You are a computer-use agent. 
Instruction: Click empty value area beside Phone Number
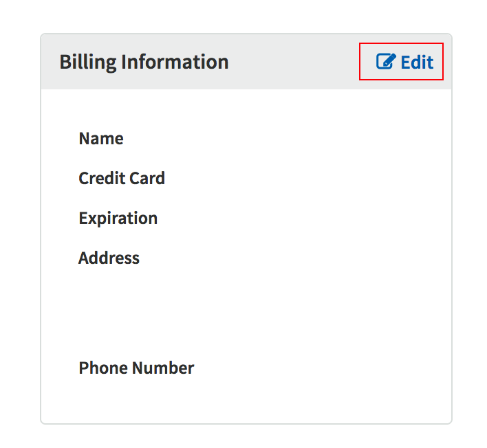tap(310, 368)
